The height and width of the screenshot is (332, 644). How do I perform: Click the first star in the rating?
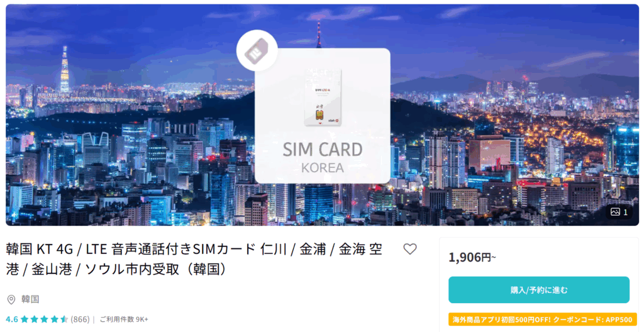[x=25, y=319]
